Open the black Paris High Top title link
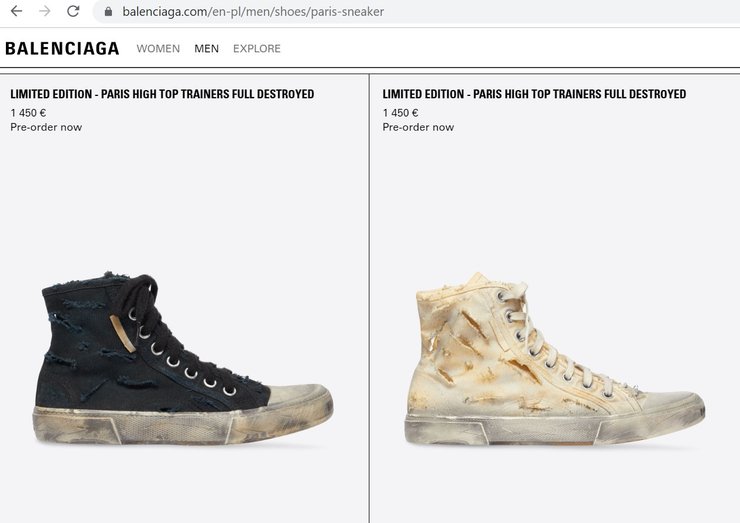The height and width of the screenshot is (523, 740). click(162, 94)
